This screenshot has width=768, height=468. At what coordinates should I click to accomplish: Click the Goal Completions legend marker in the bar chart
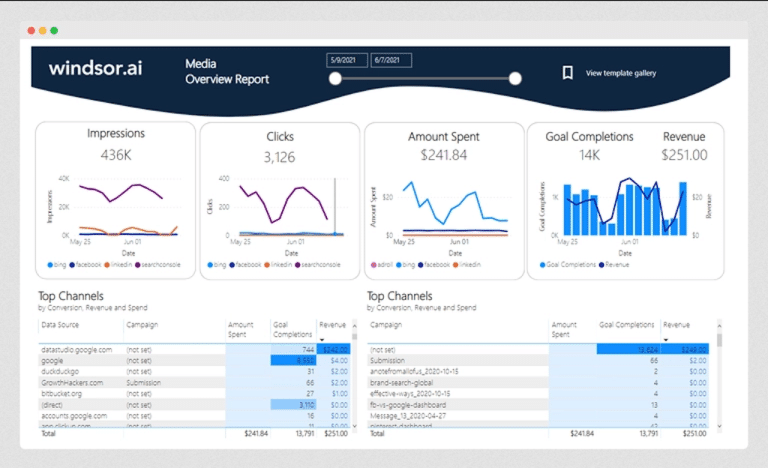tap(543, 265)
